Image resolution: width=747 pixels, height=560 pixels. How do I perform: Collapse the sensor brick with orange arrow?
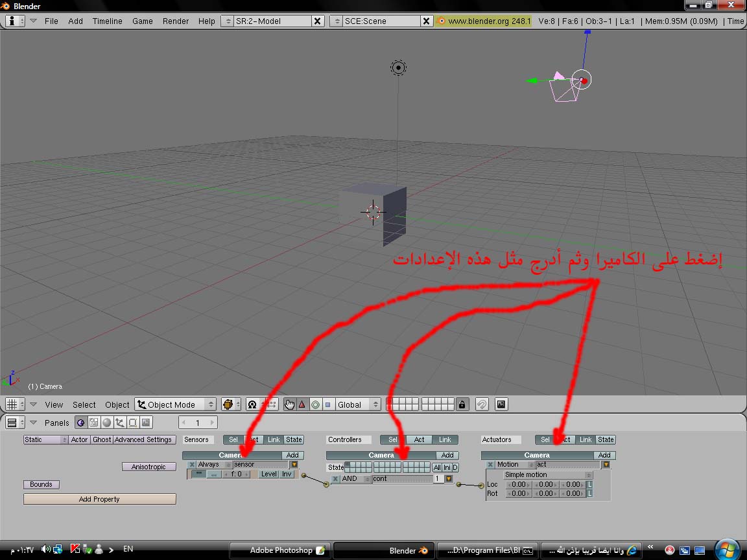[294, 464]
